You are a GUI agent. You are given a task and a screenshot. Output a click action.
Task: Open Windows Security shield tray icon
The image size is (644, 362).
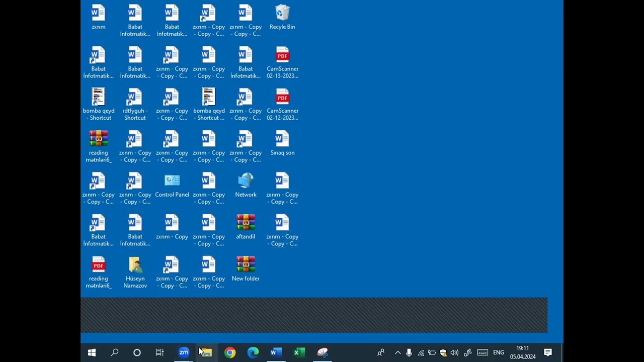click(x=443, y=353)
